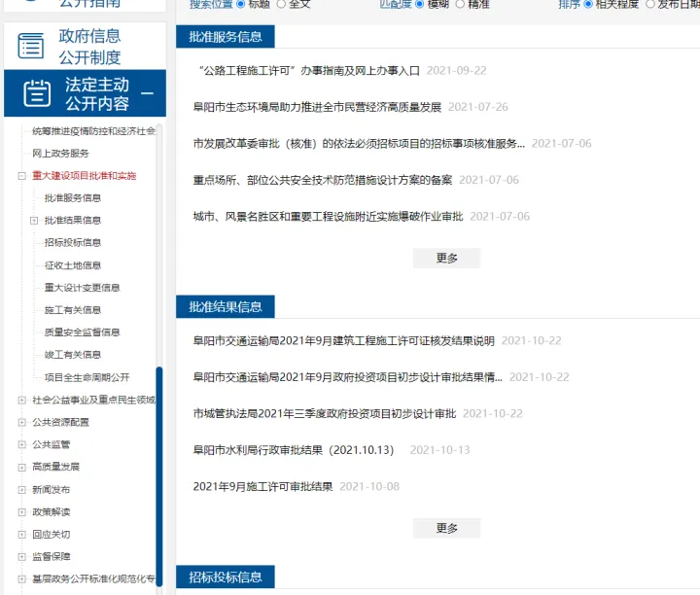Open 城市、风景名胜区爆破作业审批 link
700x595 pixels.
329,217
